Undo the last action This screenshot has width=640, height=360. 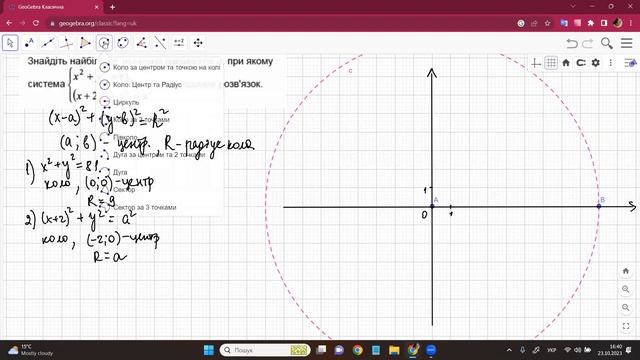click(572, 43)
